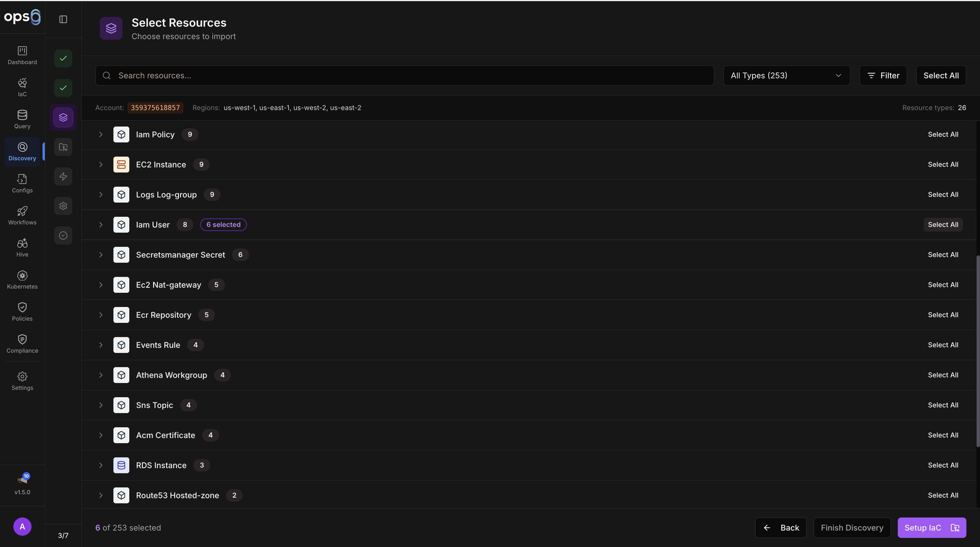Viewport: 980px width, 547px height.
Task: Open the user avatar A
Action: pyautogui.click(x=22, y=527)
